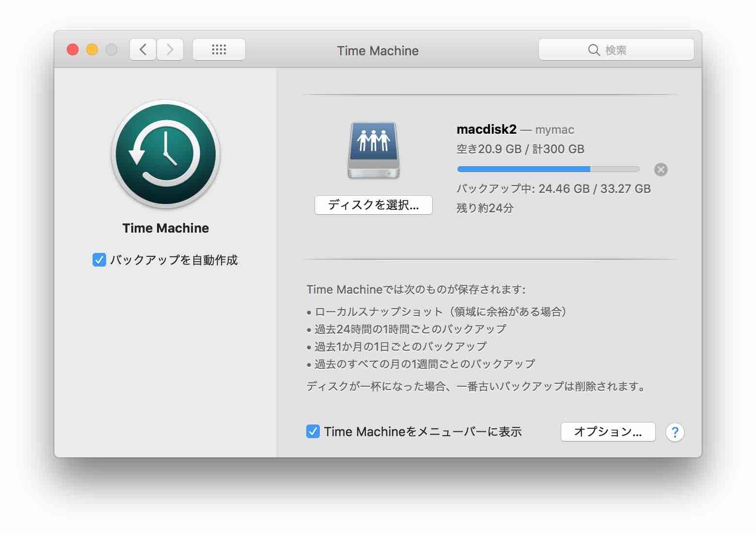Close the window with the red button
756x535 pixels.
pyautogui.click(x=73, y=49)
